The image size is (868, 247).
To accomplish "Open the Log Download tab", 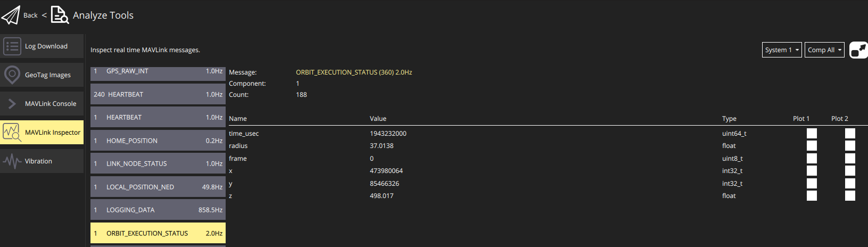I will click(x=46, y=46).
